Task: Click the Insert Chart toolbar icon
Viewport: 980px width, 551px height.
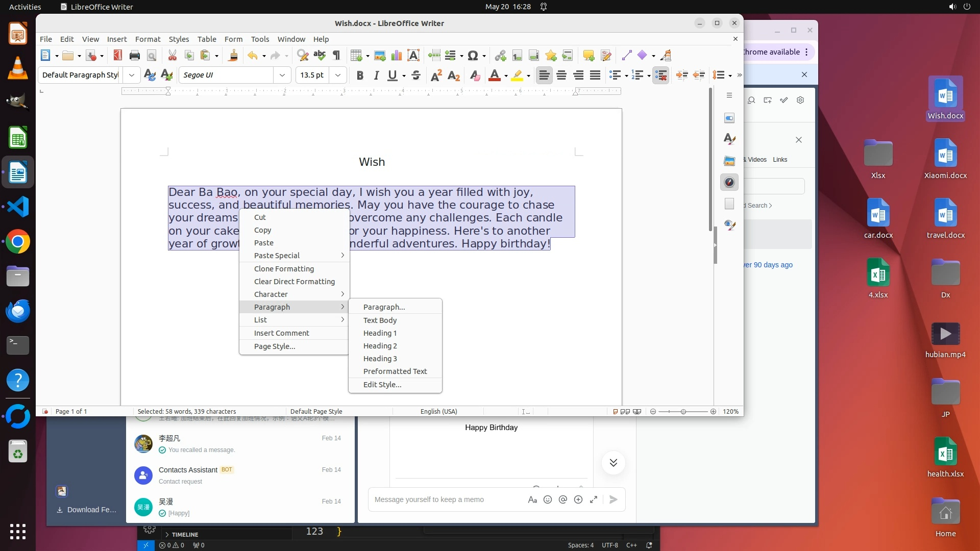Action: tap(397, 56)
